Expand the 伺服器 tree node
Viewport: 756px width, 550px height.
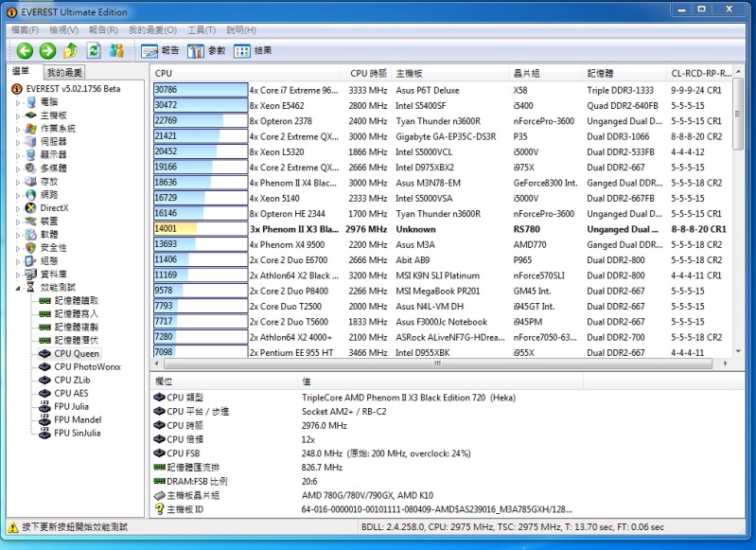point(18,142)
